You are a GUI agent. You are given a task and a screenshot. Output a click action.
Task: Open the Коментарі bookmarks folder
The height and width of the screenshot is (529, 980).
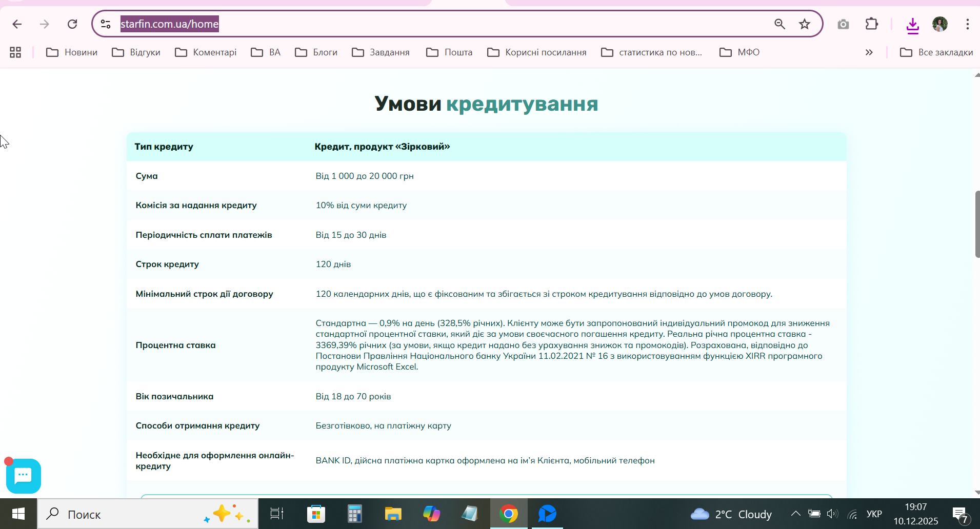pyautogui.click(x=206, y=52)
